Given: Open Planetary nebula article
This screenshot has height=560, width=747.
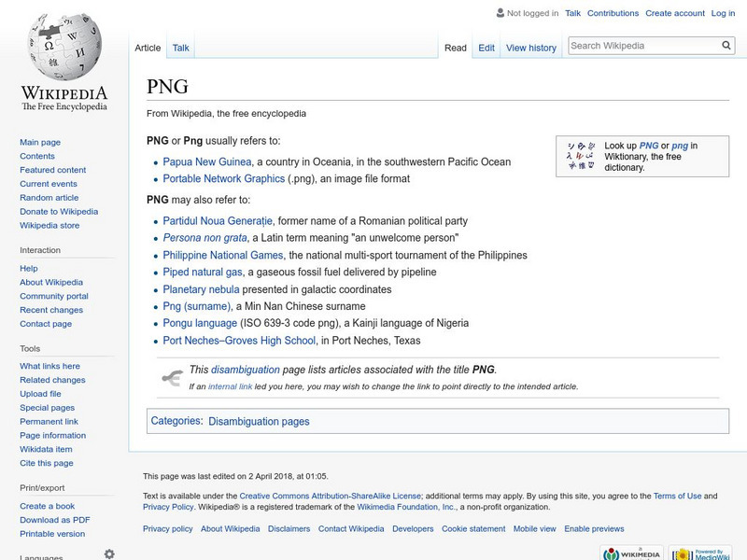Looking at the screenshot, I should tap(201, 289).
